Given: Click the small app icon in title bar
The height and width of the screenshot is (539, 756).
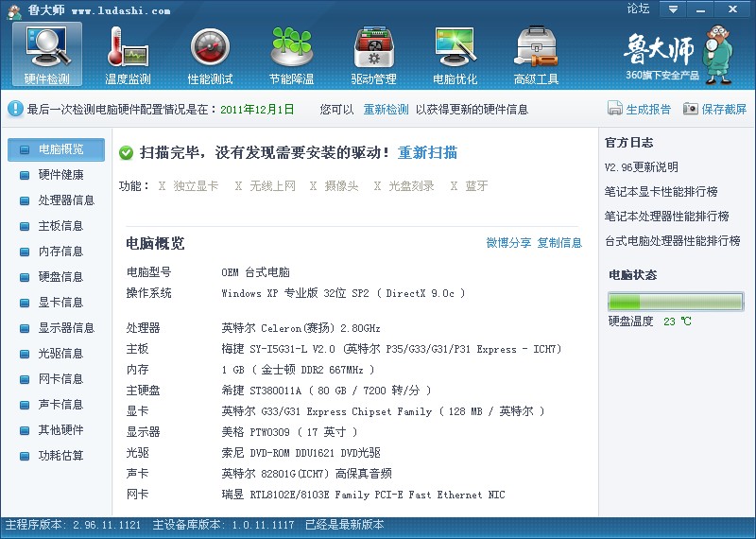Looking at the screenshot, I should 14,11.
